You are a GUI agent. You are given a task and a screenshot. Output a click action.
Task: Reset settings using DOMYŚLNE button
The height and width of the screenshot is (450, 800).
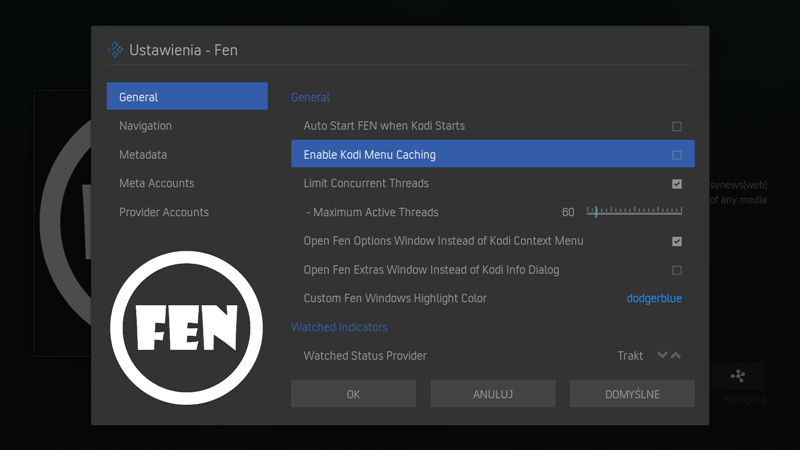[632, 393]
